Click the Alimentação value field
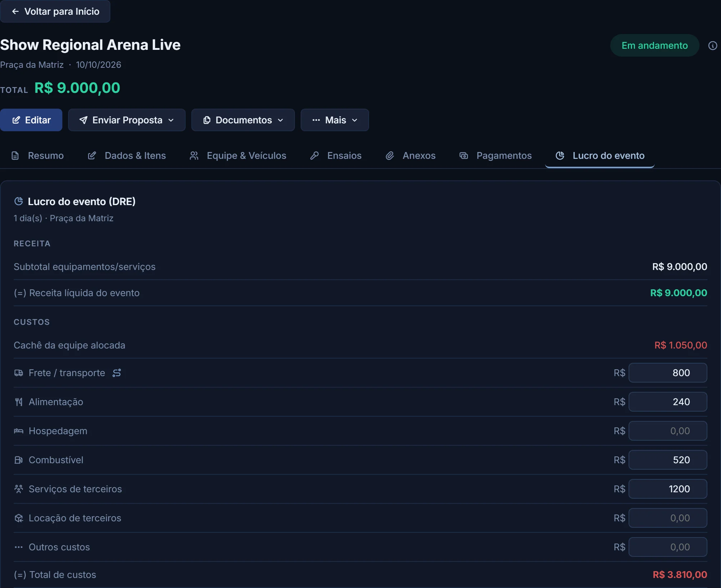This screenshot has height=588, width=721. click(x=668, y=402)
